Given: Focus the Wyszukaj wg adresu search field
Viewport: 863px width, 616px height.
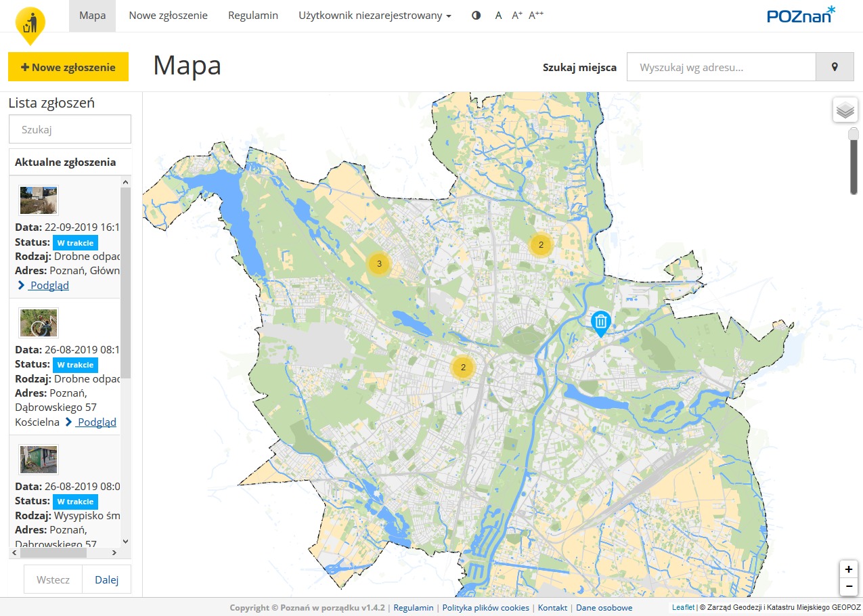Looking at the screenshot, I should click(x=721, y=67).
